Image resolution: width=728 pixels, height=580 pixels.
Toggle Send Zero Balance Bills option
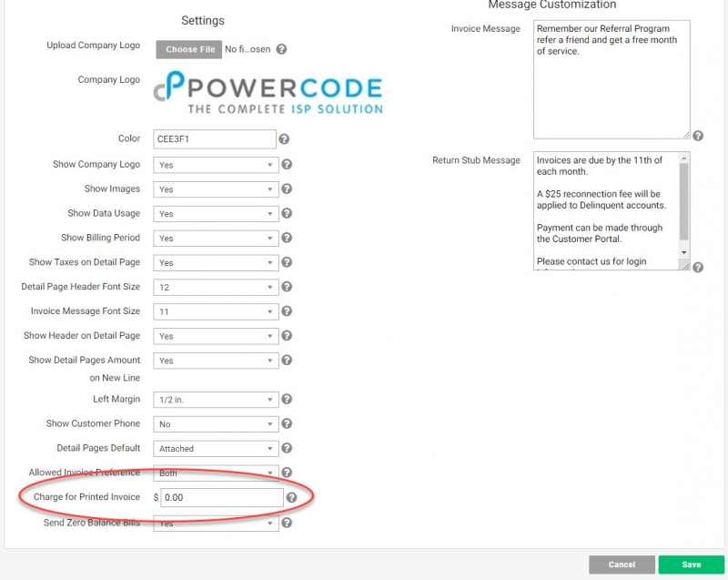point(215,524)
